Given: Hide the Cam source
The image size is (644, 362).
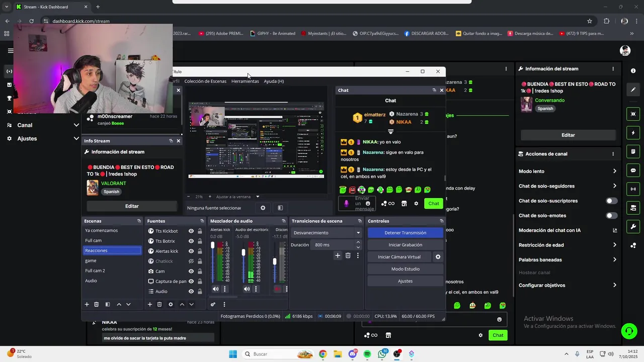Looking at the screenshot, I should 191,271.
